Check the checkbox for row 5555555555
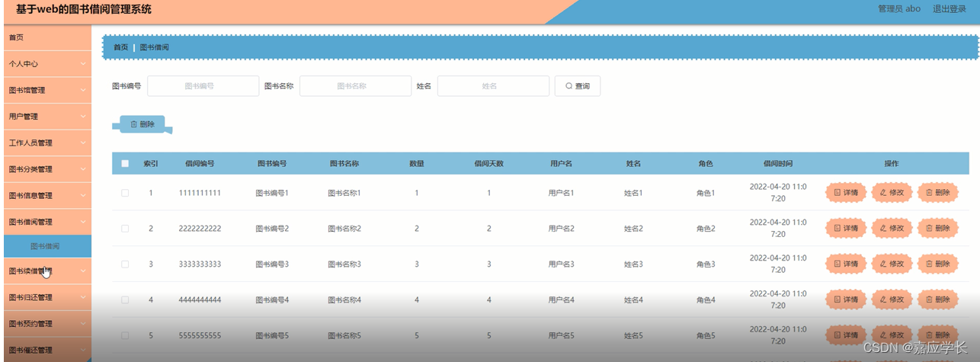This screenshot has width=980, height=362. click(125, 335)
